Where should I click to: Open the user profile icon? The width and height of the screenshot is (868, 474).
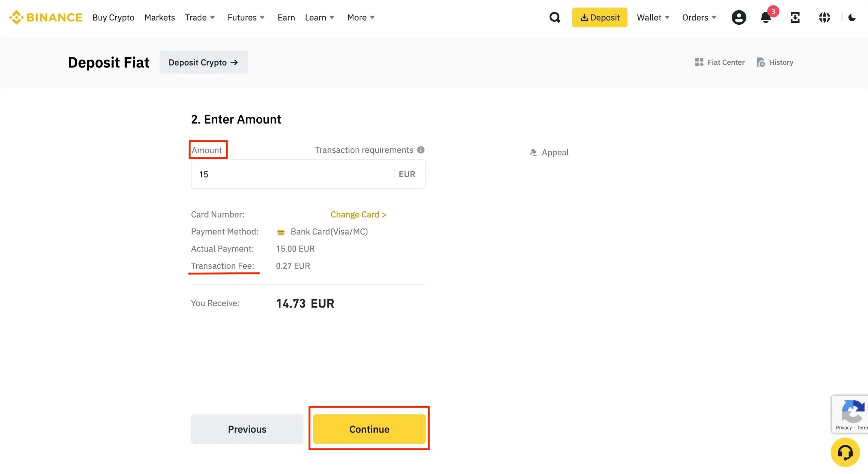tap(739, 17)
